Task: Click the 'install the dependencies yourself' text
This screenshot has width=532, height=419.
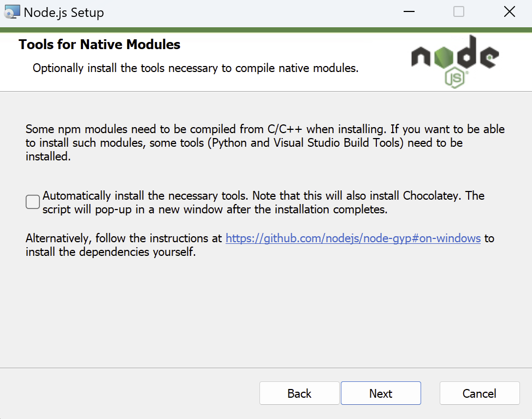Action: coord(111,252)
